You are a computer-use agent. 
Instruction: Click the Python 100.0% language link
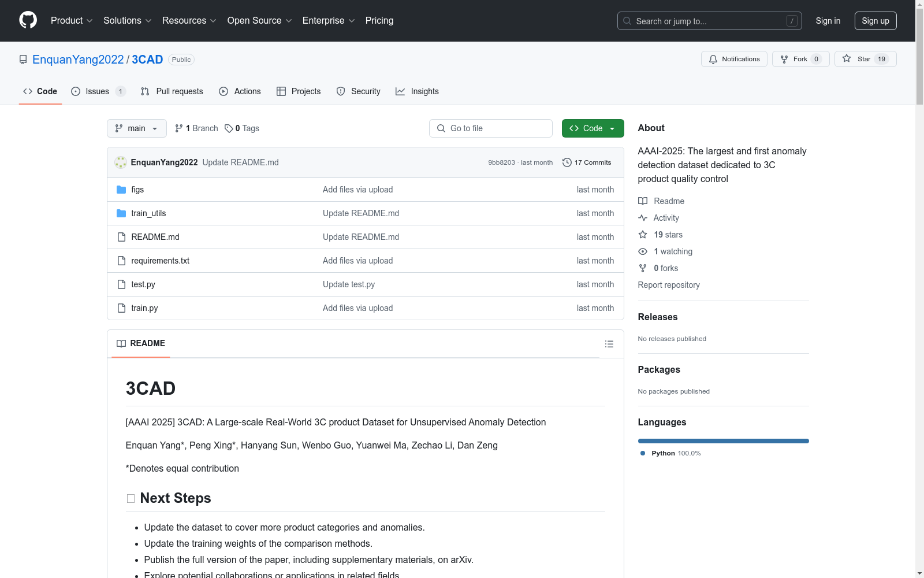[x=671, y=453]
